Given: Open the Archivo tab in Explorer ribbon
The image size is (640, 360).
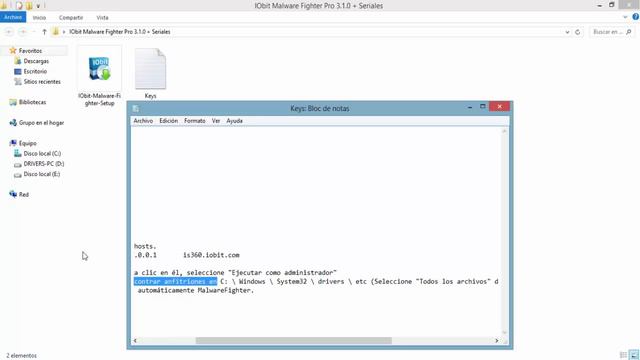Looking at the screenshot, I should coord(13,17).
